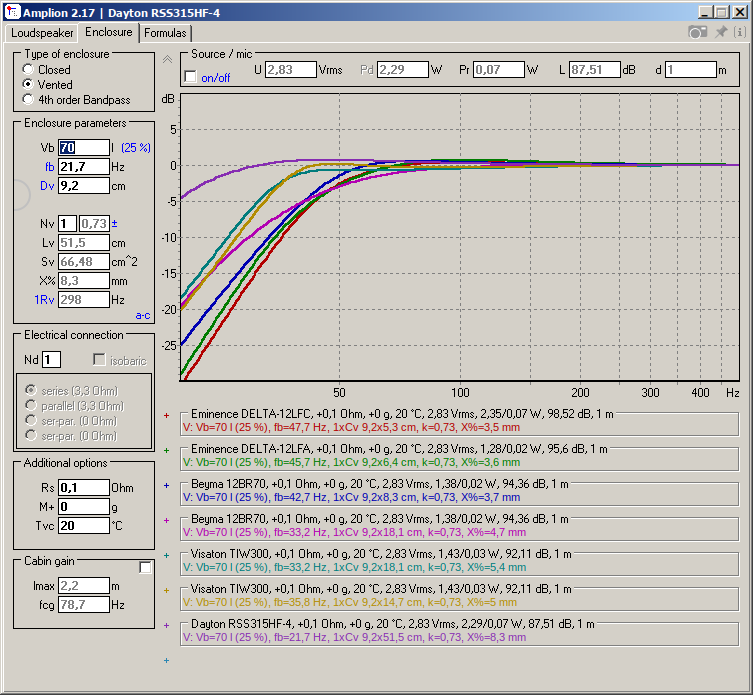Screen dimensions: 753x695
Task: Select Beyma 12BR70 fb=33,2 Hz entry
Action: [x=459, y=526]
